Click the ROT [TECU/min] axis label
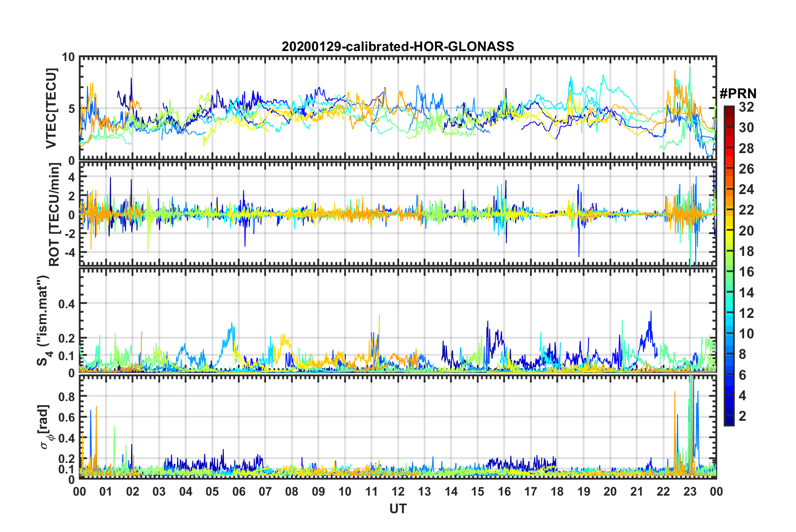This screenshot has width=796, height=532. 54,215
